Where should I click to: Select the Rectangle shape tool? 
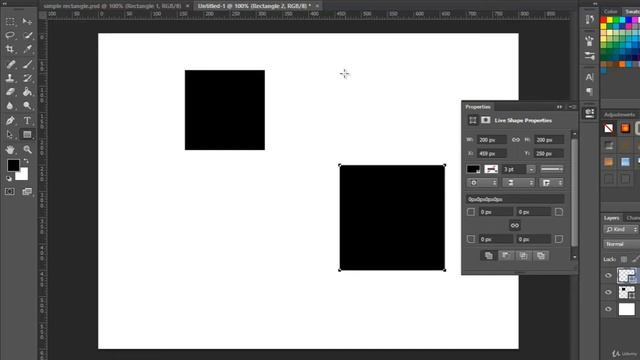tap(27, 135)
